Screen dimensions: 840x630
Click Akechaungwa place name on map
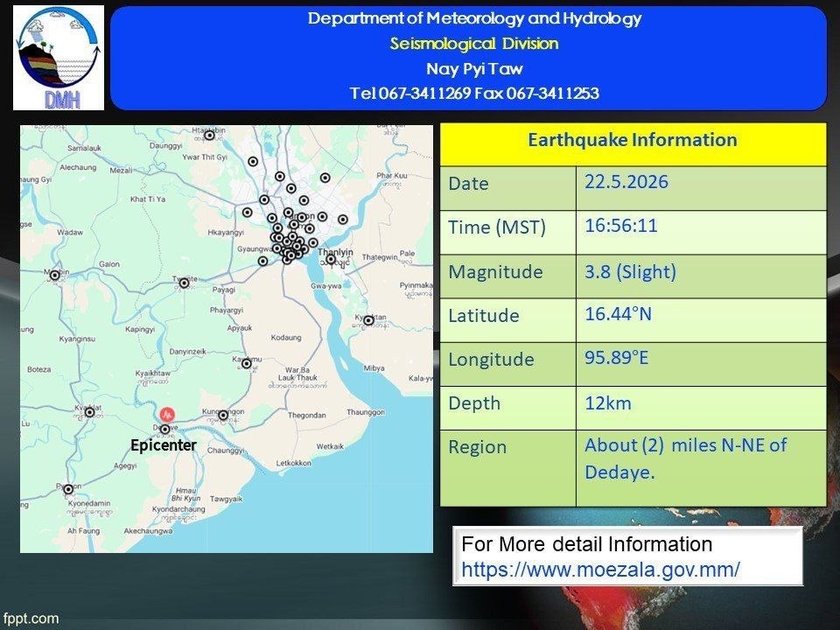[148, 531]
